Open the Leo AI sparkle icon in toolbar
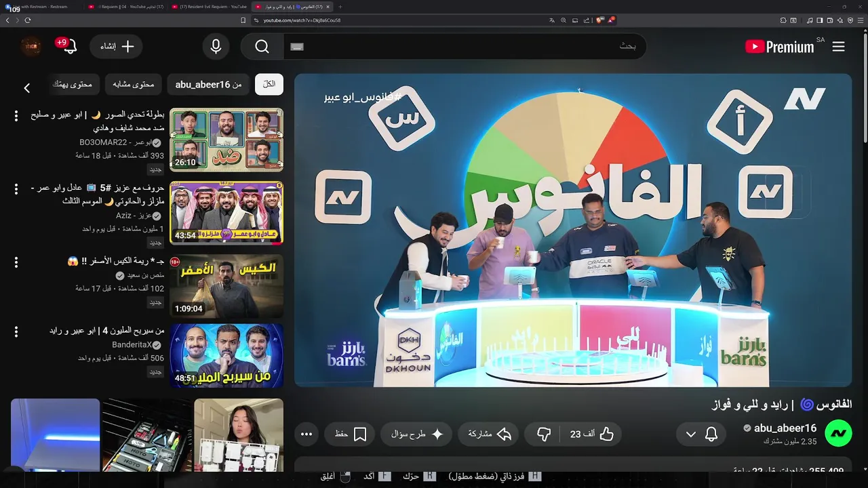The height and width of the screenshot is (488, 868). point(840,20)
